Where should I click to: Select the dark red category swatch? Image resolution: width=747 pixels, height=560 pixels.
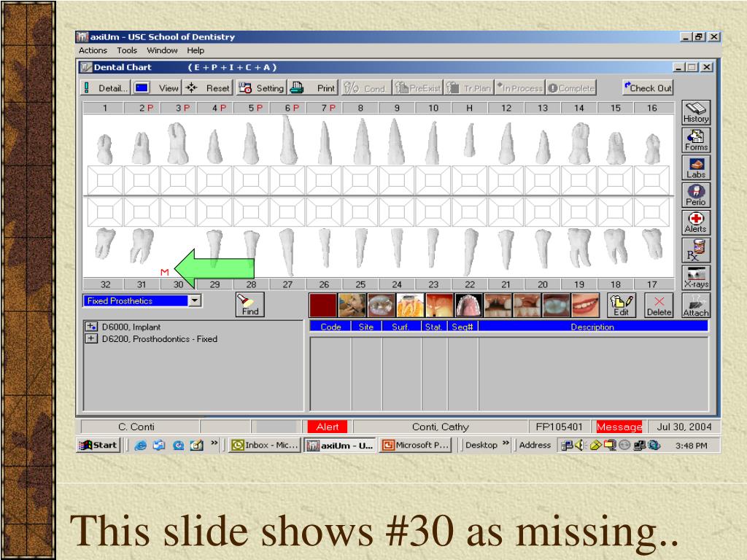pyautogui.click(x=322, y=306)
